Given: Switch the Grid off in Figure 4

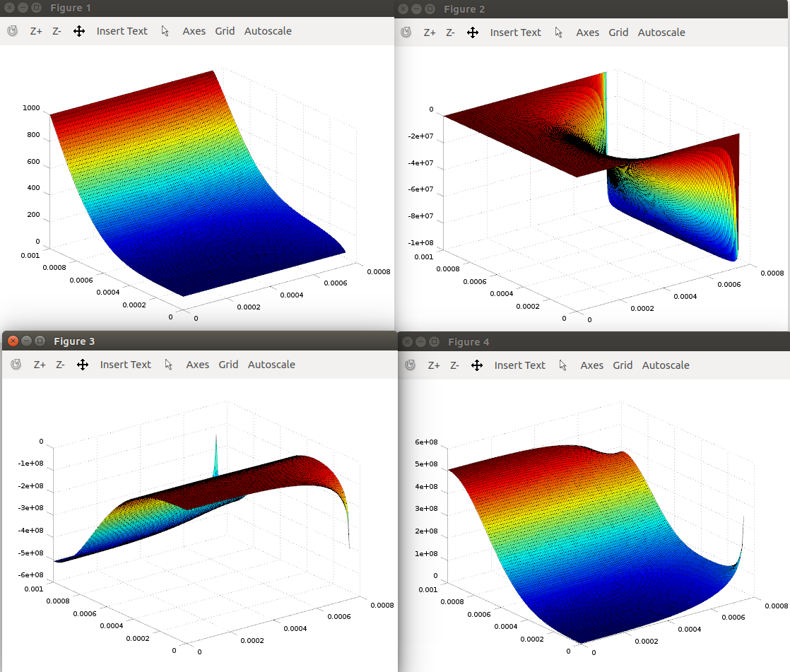Looking at the screenshot, I should 623,365.
